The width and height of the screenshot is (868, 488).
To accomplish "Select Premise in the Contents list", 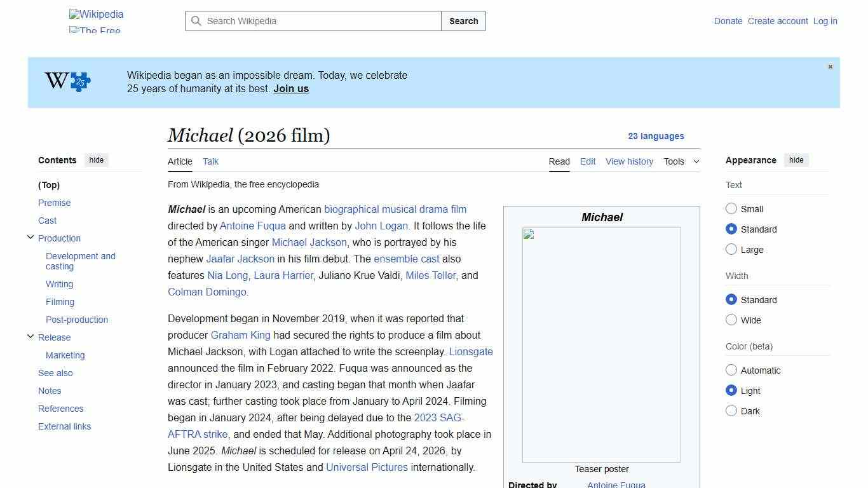I will pos(54,203).
